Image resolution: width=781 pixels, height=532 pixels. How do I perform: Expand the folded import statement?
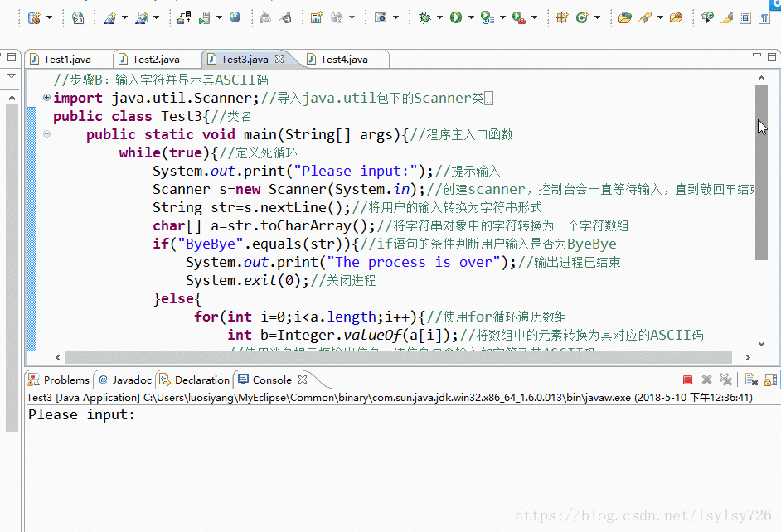[x=46, y=97]
